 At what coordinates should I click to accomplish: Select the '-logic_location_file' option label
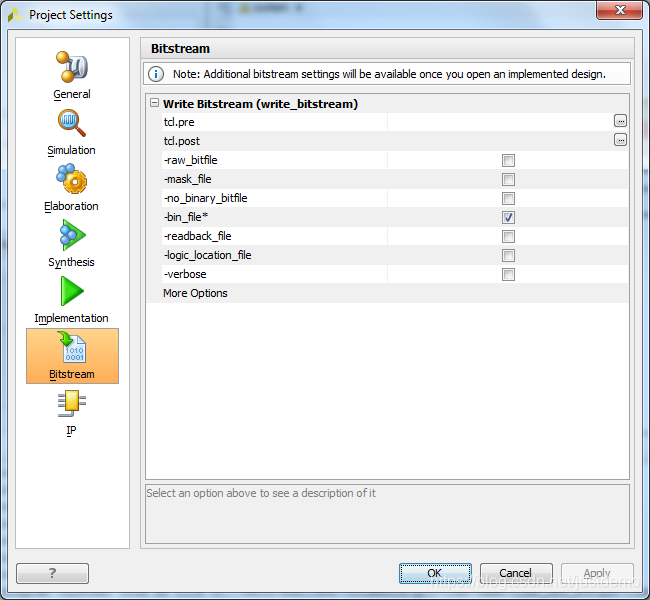208,255
